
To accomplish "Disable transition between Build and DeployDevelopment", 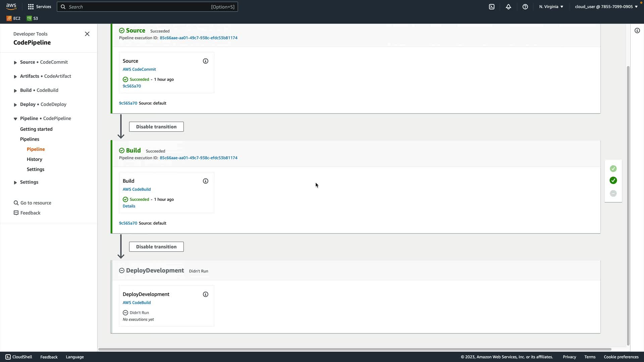I will coord(156,247).
